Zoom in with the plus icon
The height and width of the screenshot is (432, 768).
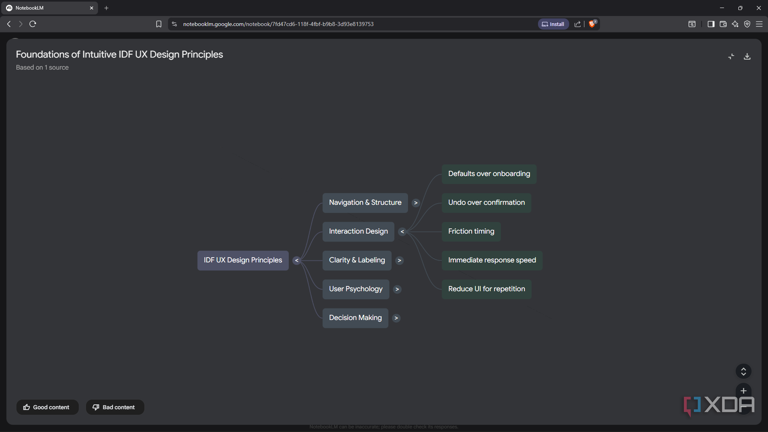coord(743,391)
